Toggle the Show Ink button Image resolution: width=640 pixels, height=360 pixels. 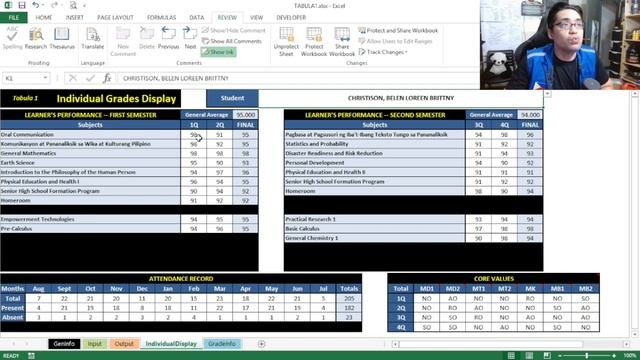[218, 52]
